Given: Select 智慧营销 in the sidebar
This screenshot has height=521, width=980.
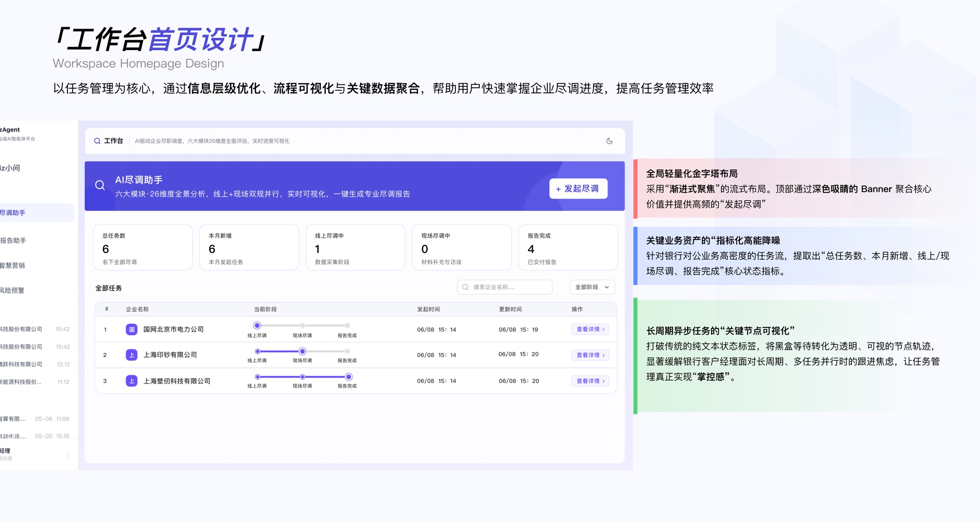Looking at the screenshot, I should [x=13, y=266].
